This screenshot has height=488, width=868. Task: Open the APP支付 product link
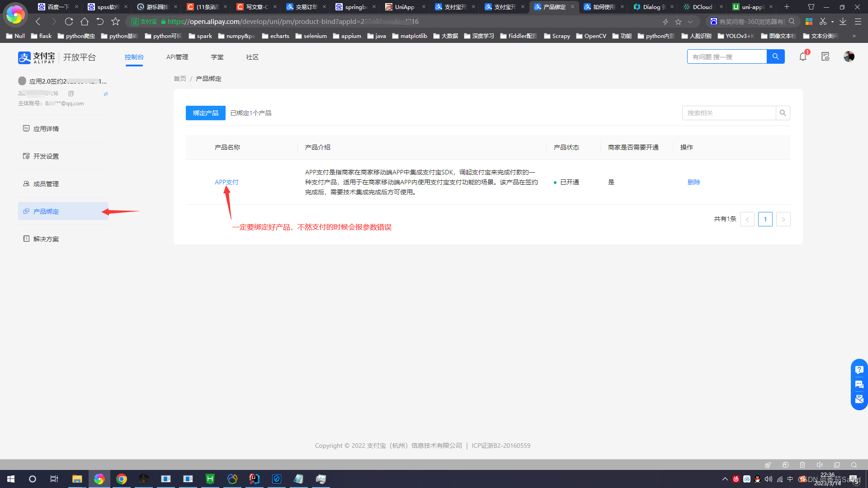(x=226, y=182)
